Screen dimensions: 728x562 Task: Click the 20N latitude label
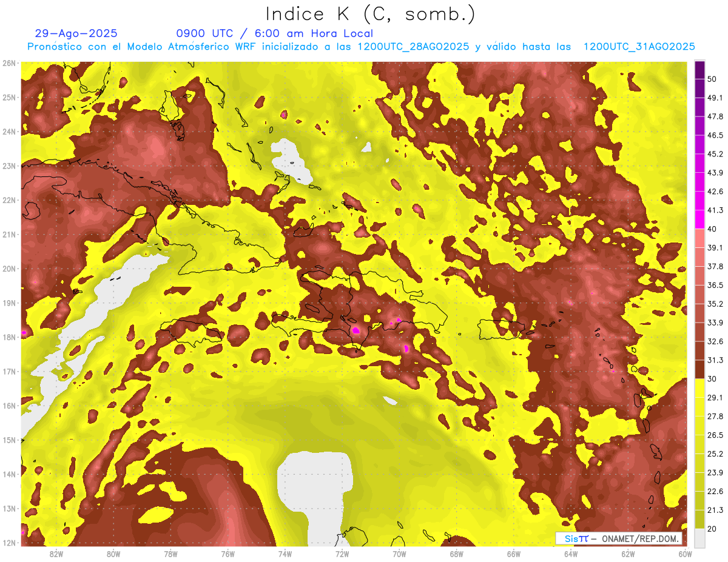(x=9, y=269)
